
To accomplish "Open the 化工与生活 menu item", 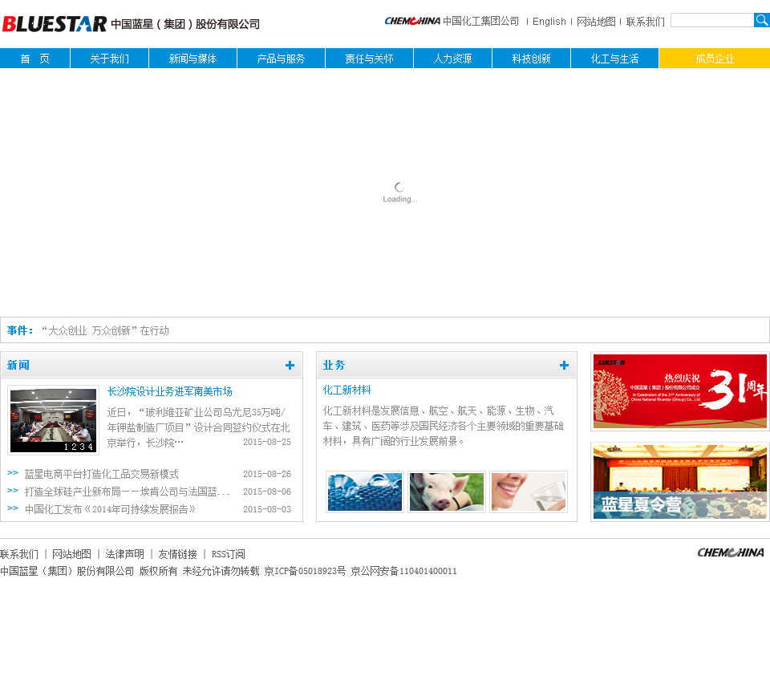I will 615,59.
